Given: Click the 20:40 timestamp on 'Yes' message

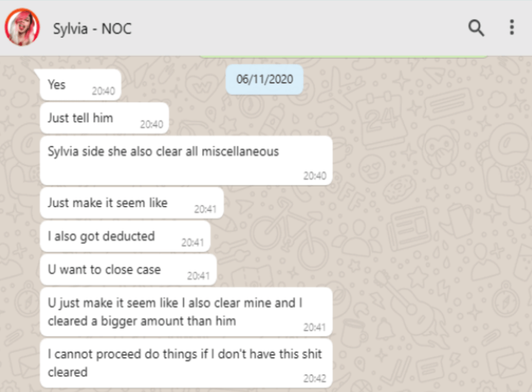Looking at the screenshot, I should click(x=103, y=91).
